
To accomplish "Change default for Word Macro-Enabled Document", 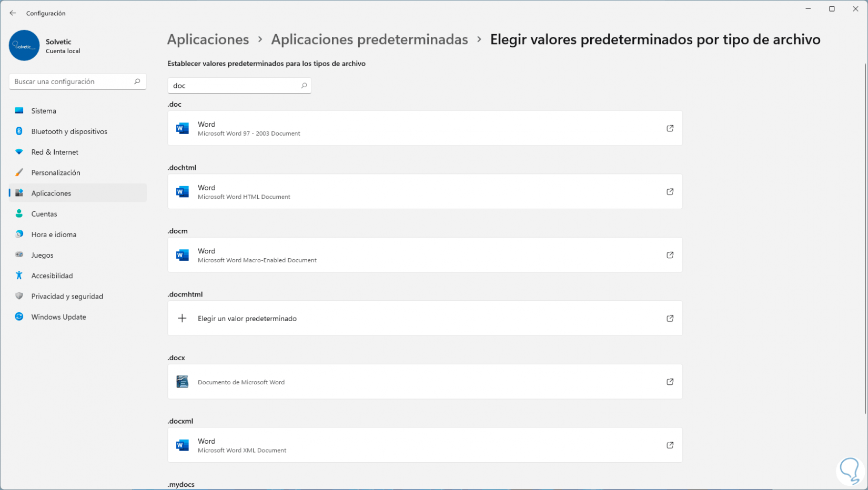I will 425,255.
